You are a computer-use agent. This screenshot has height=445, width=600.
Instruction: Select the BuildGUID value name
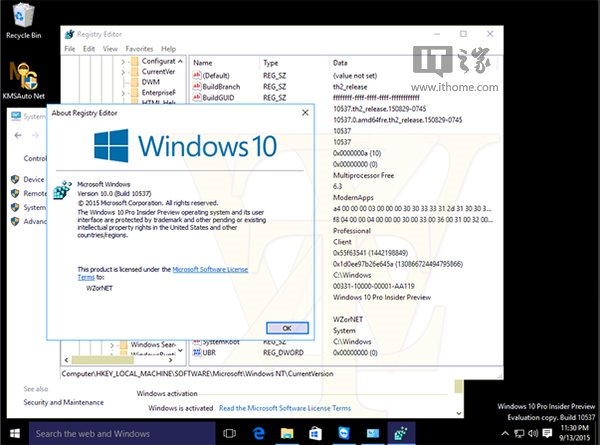pyautogui.click(x=218, y=98)
